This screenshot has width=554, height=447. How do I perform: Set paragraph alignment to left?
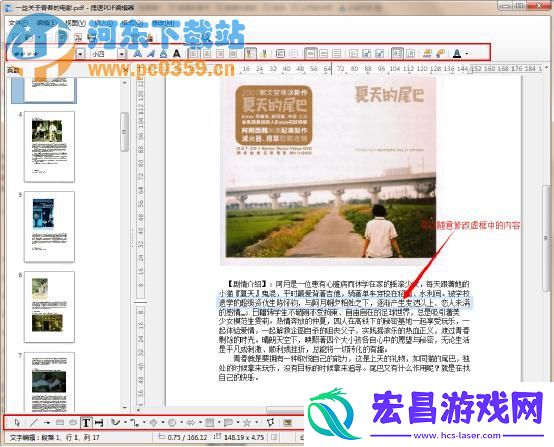click(194, 54)
